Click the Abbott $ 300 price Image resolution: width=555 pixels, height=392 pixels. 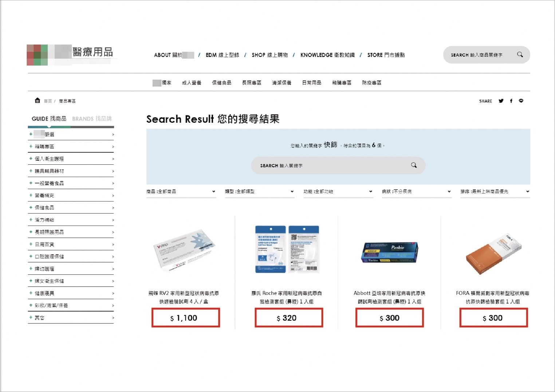390,318
